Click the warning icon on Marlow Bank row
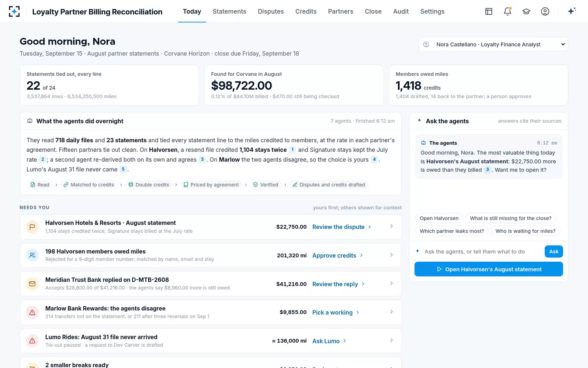This screenshot has width=588, height=368. click(32, 312)
